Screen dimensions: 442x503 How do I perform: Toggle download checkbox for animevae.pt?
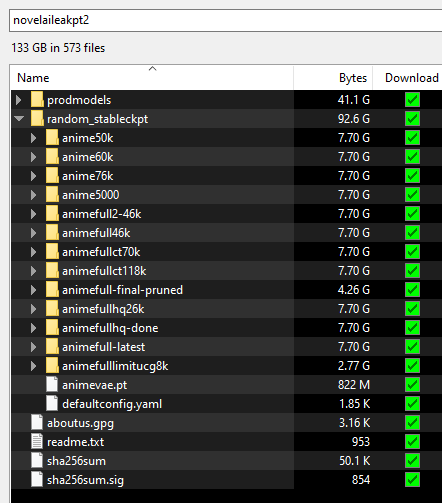tap(412, 385)
